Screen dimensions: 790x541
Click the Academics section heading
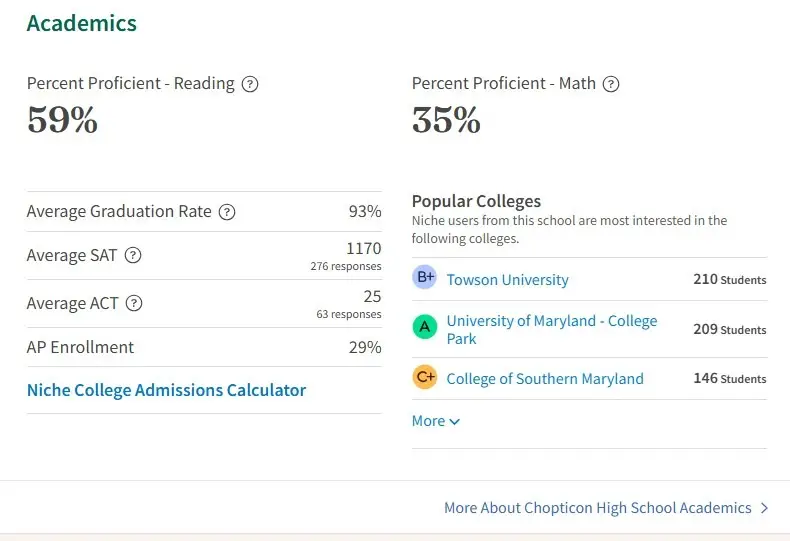point(82,23)
